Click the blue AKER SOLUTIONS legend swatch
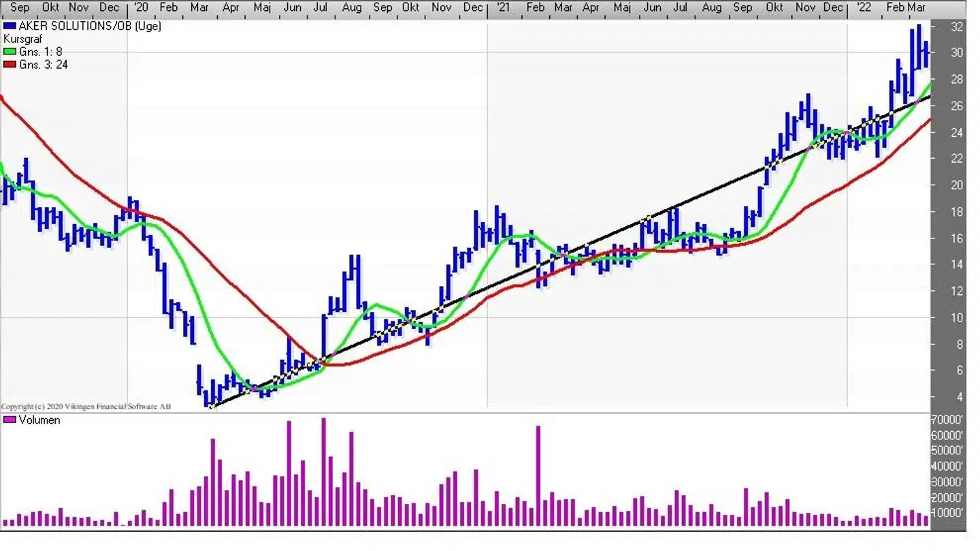This screenshot has height=551, width=980. point(9,27)
